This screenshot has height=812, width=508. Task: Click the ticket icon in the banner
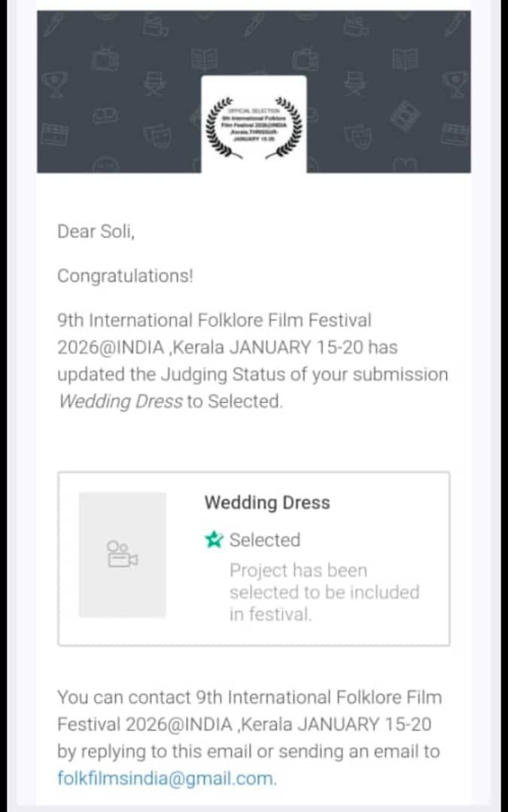coord(107,114)
